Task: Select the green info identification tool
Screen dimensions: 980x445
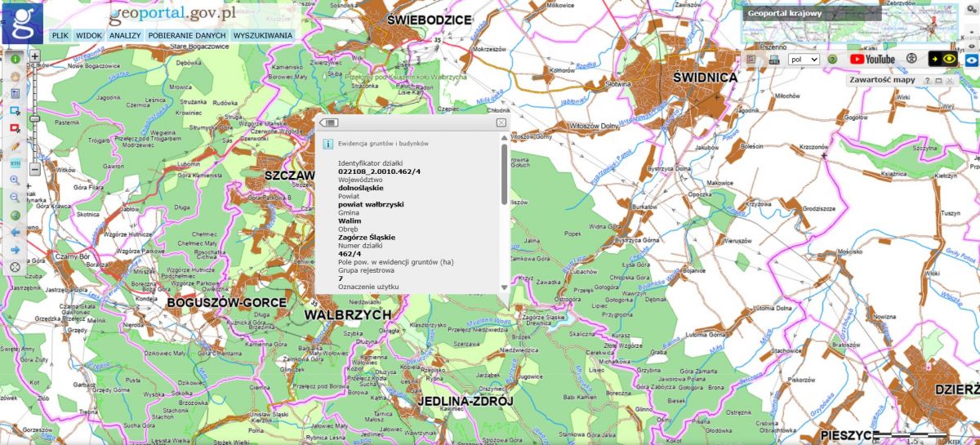Action: (15, 60)
